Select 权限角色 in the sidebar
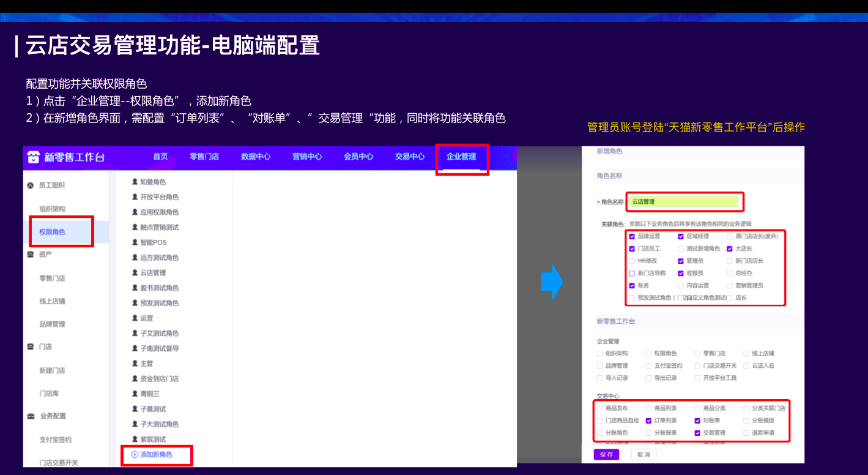The height and width of the screenshot is (475, 868). (53, 232)
